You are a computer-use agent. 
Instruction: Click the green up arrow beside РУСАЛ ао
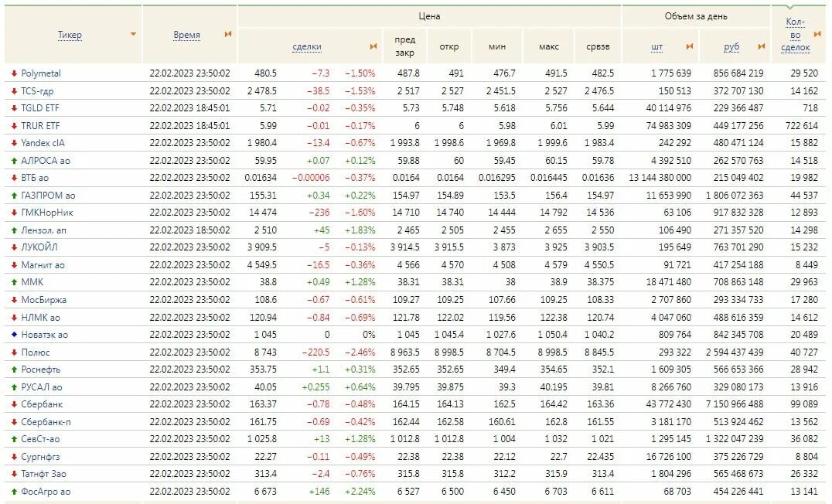(x=15, y=387)
